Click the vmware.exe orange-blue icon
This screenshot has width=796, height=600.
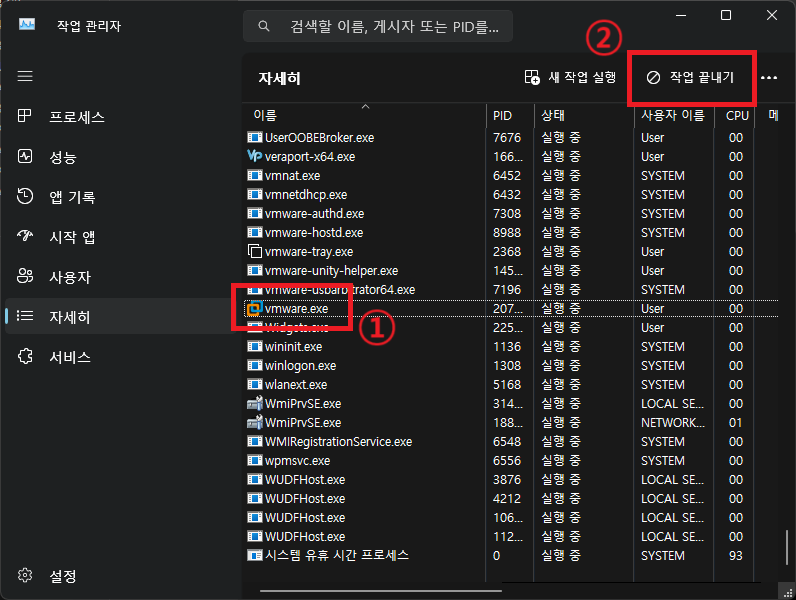(x=255, y=309)
